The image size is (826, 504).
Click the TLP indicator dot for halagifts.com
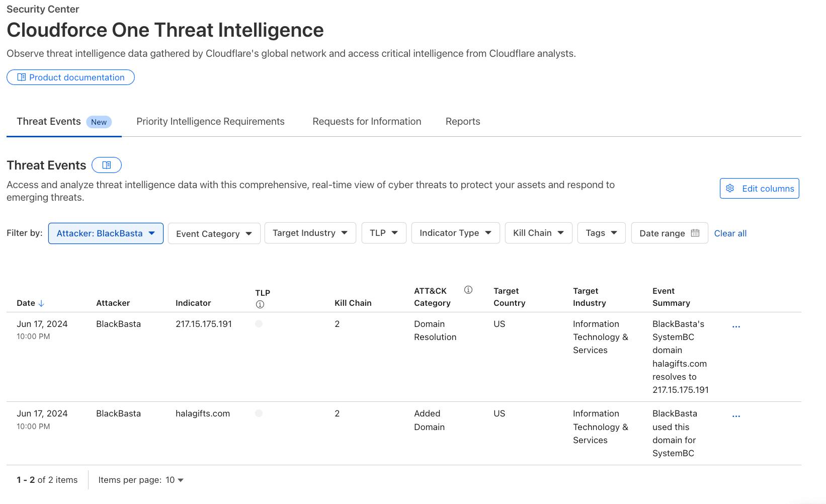[x=259, y=413]
